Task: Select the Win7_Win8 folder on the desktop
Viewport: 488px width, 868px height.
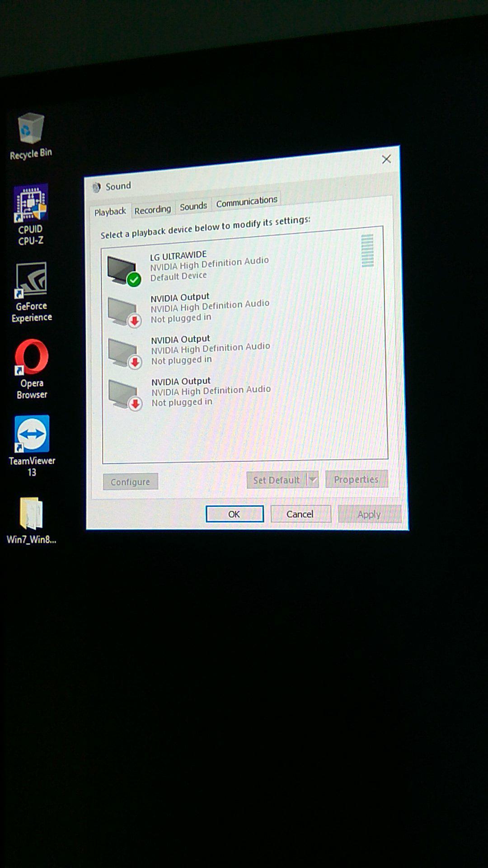Action: [x=31, y=520]
